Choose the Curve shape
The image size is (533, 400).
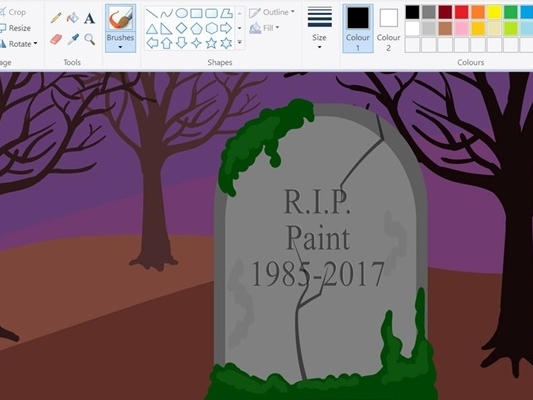pos(167,13)
